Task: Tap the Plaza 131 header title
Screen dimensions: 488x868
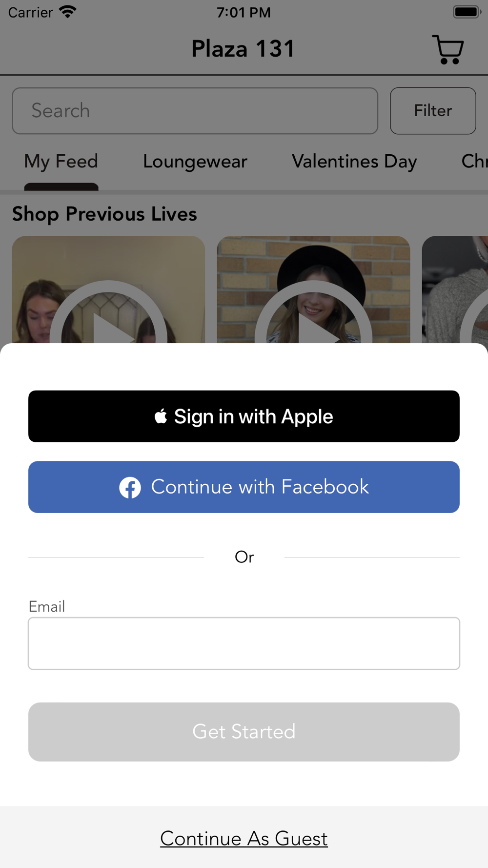Action: [x=243, y=49]
